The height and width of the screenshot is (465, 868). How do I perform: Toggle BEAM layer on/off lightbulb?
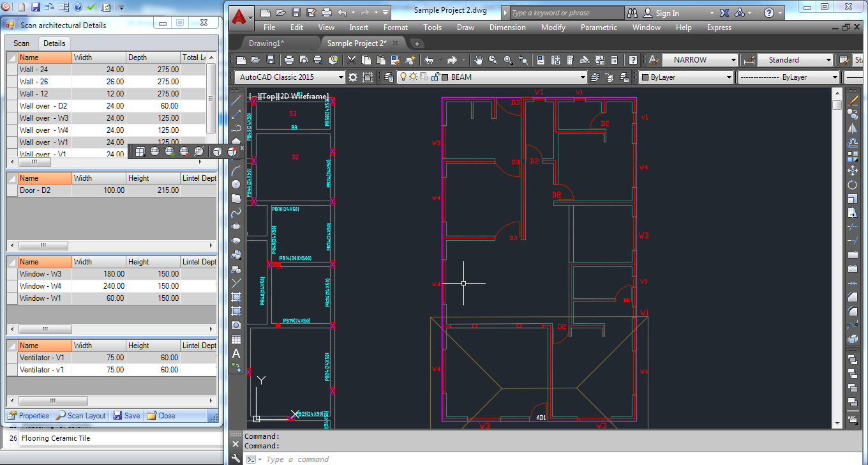pos(403,77)
